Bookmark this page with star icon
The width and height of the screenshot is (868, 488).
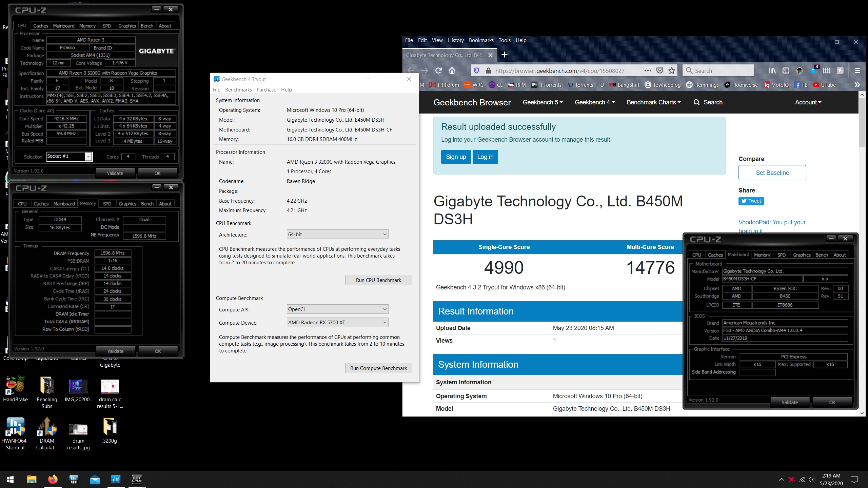[672, 70]
